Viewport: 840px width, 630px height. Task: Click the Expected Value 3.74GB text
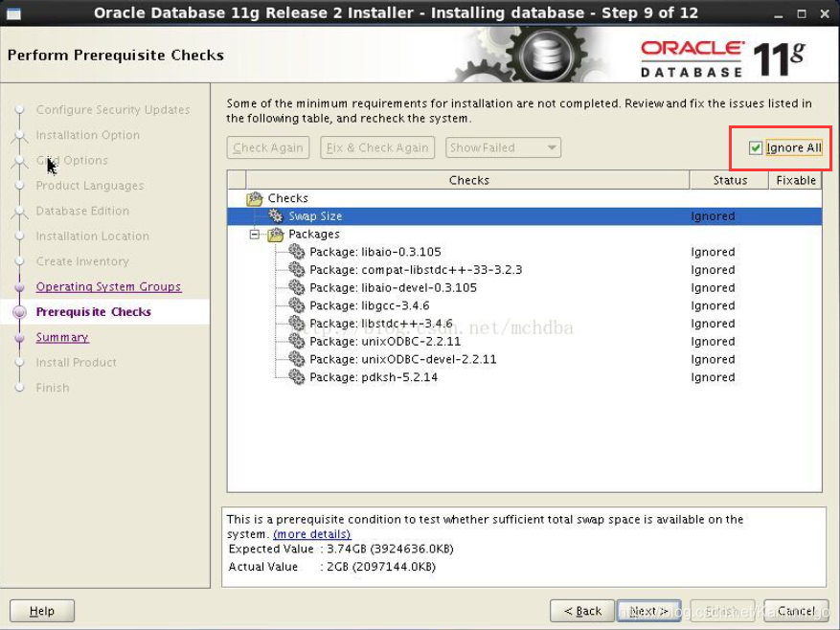[x=341, y=550]
